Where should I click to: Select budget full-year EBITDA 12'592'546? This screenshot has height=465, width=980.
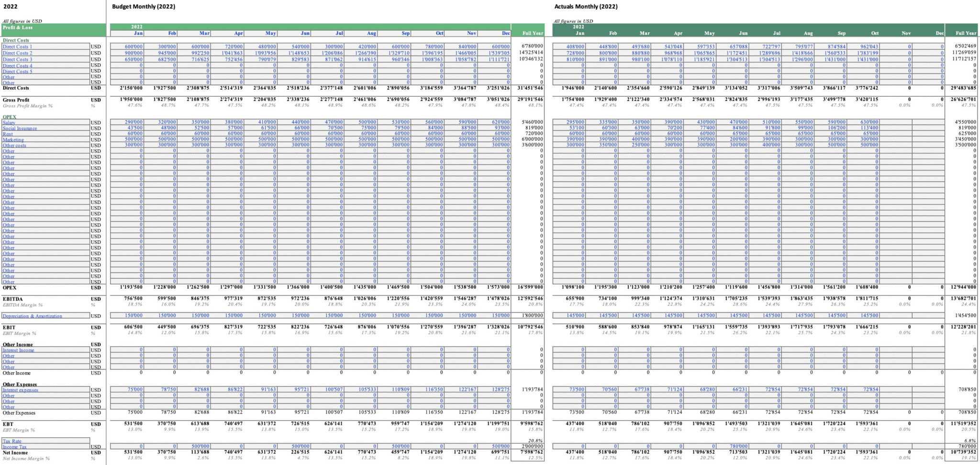(530, 299)
